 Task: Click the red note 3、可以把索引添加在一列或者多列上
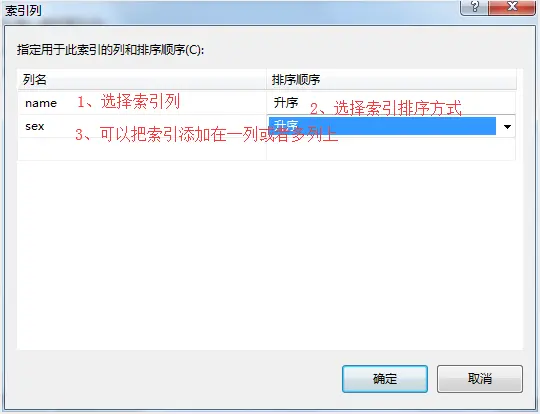click(206, 134)
